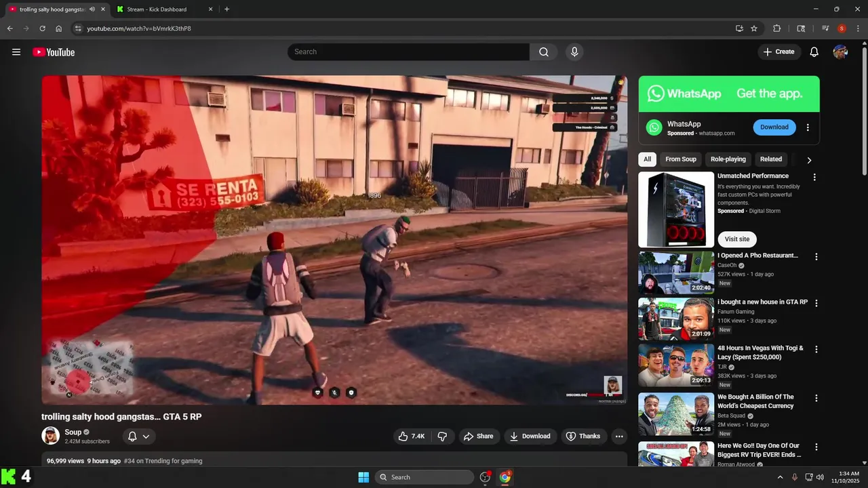This screenshot has height=488, width=868.
Task: Open menu for We Bought A Billion video
Action: point(816,398)
